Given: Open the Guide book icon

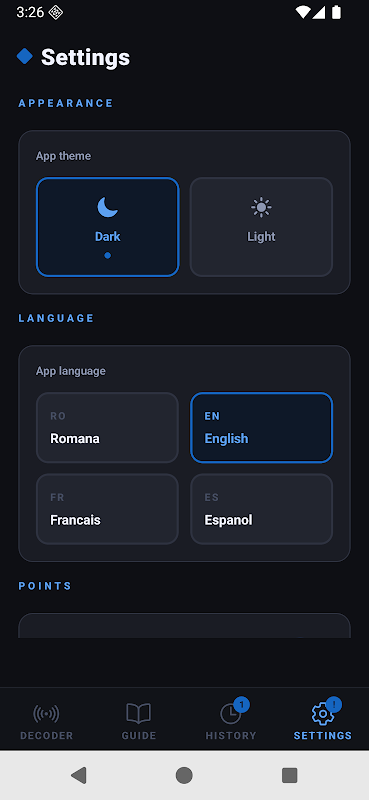Looking at the screenshot, I should 138,713.
